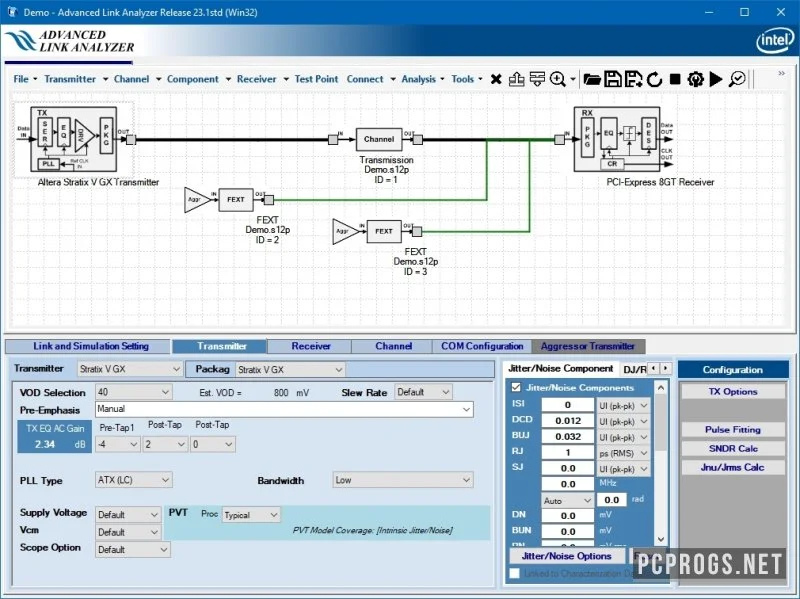Screen dimensions: 800x599
Task: Click the SNDR Calc button
Action: pos(733,448)
